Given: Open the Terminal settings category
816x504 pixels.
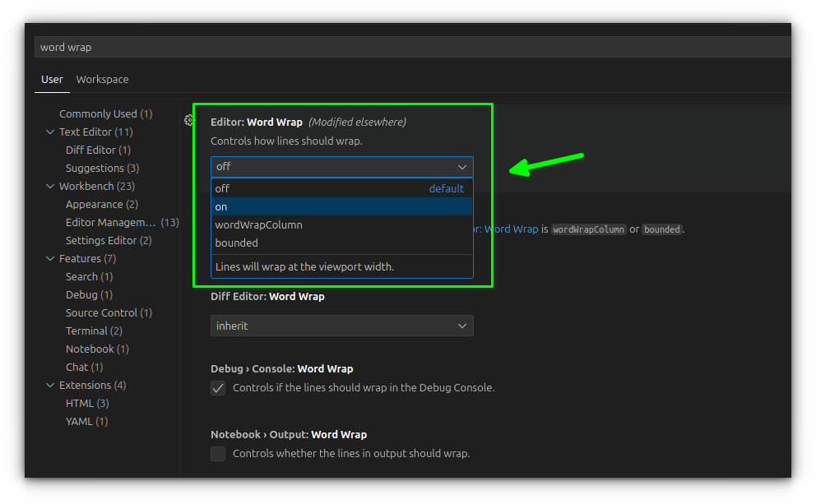Looking at the screenshot, I should (x=86, y=331).
